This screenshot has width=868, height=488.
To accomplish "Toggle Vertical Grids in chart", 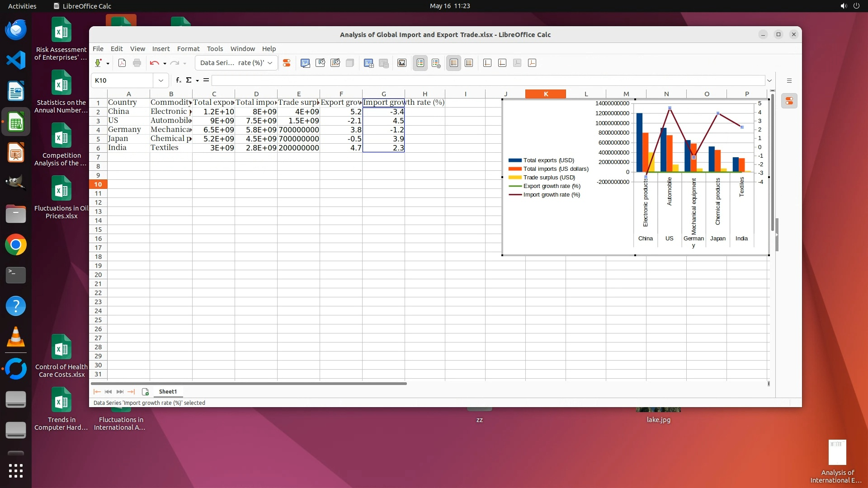I will coord(469,63).
